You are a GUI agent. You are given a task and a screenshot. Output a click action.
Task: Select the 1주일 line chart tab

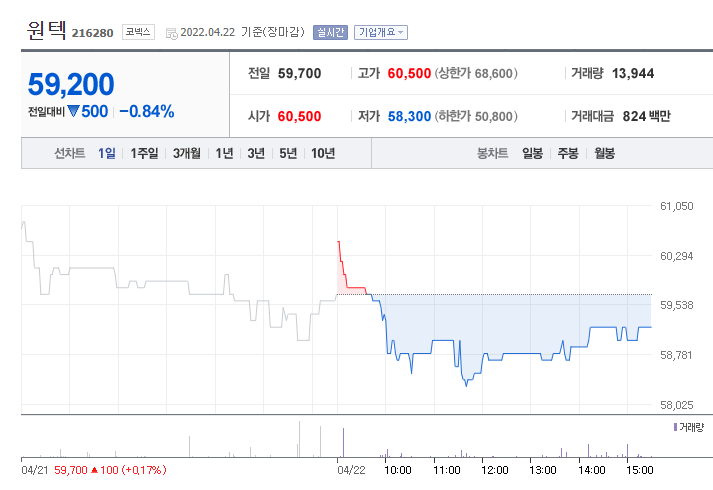pyautogui.click(x=144, y=153)
